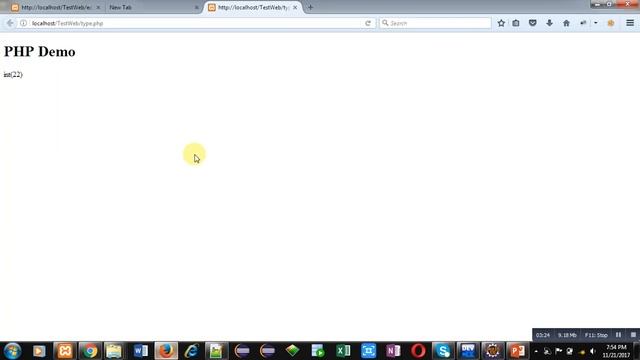Click the int(22) output text

tap(13, 74)
